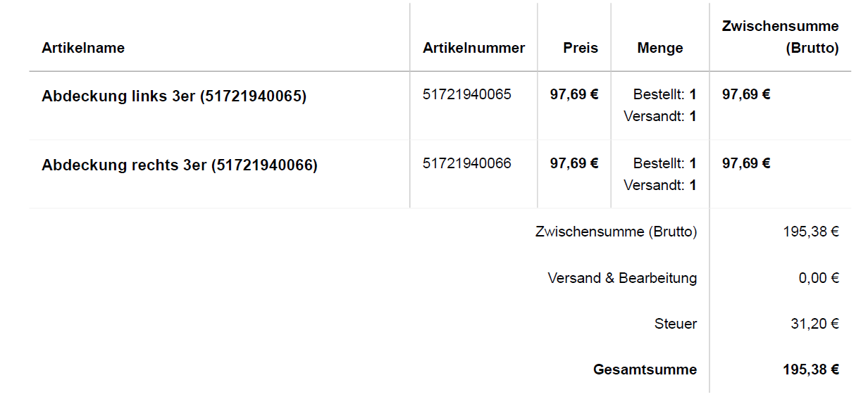Click the Versand & Bearbeitung label

click(x=622, y=278)
